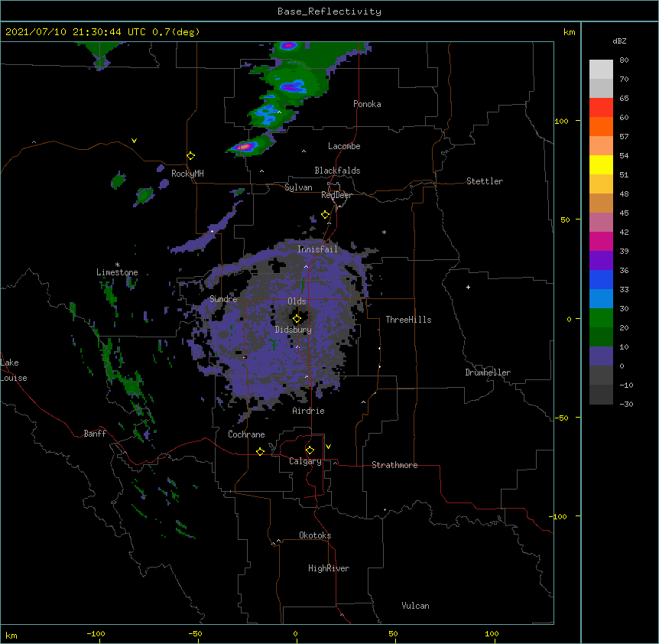Image resolution: width=659 pixels, height=644 pixels.
Task: Click the Base_Reflectivity title text
Action: [329, 11]
